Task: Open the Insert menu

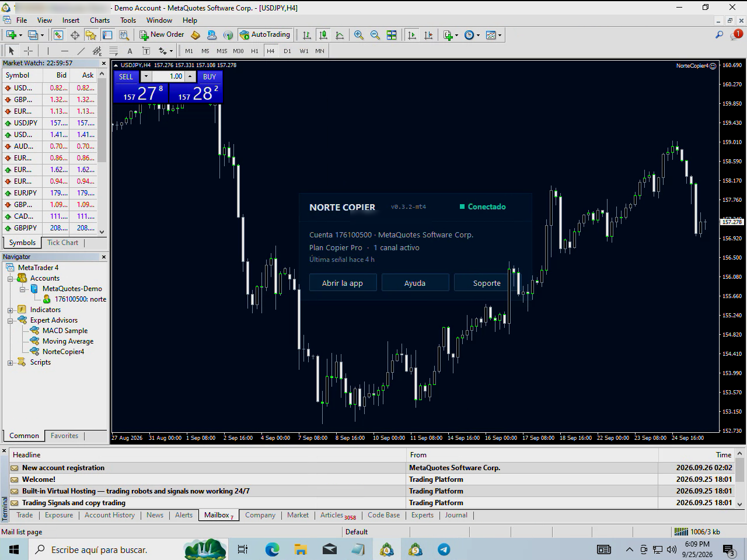Action: click(x=71, y=20)
